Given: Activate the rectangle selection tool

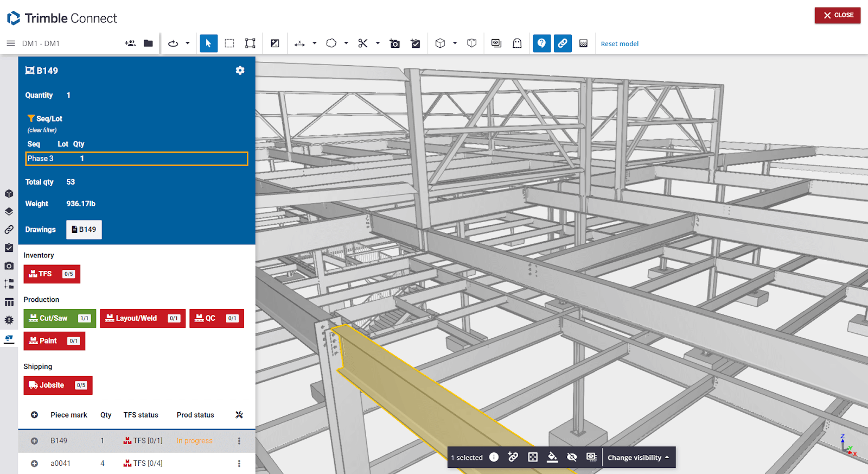Looking at the screenshot, I should click(x=229, y=43).
